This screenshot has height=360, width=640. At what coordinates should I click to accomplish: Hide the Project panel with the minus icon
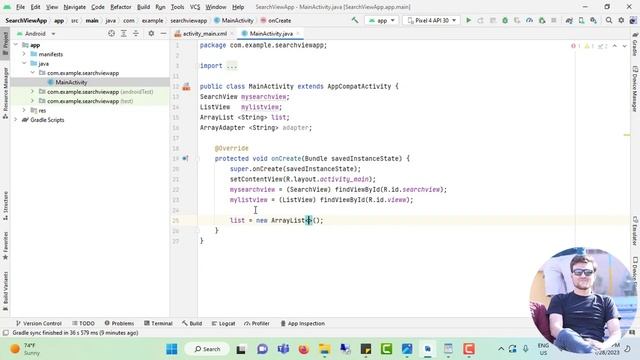(163, 33)
